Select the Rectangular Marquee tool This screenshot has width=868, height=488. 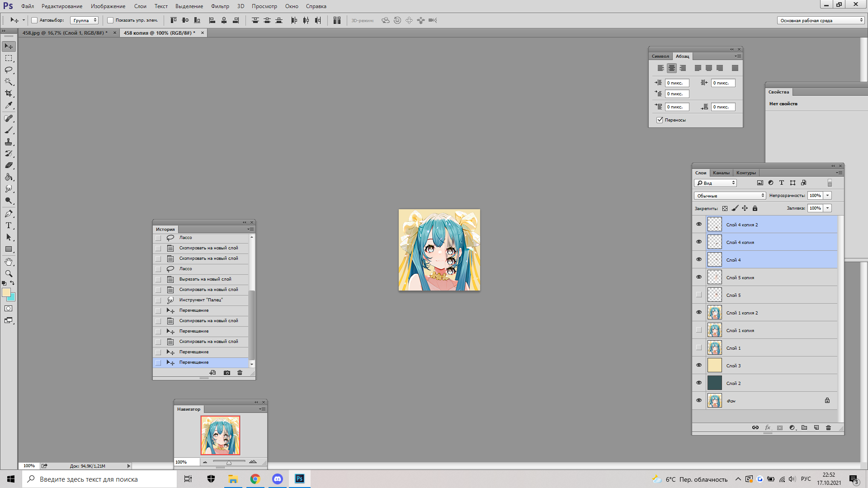(x=9, y=58)
